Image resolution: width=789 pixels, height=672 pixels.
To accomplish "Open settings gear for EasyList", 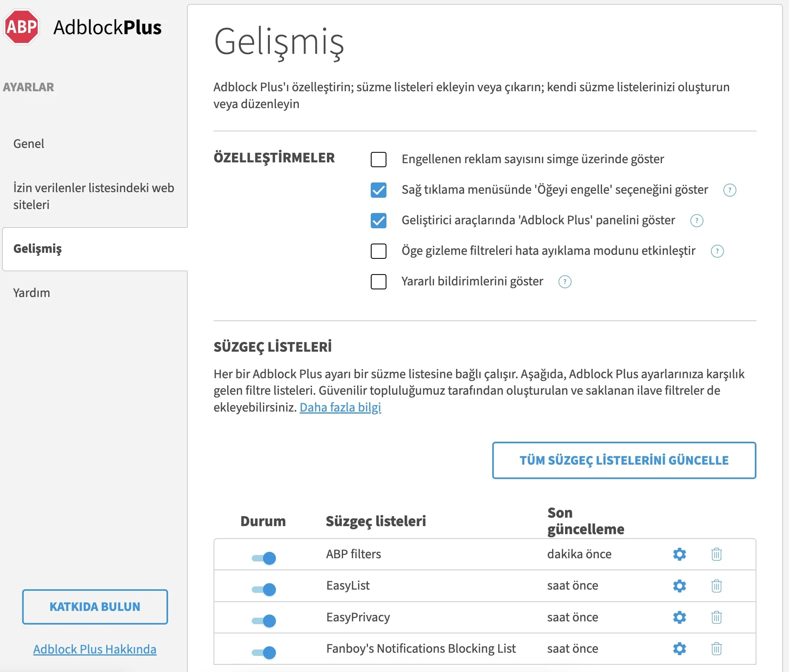I will point(679,586).
